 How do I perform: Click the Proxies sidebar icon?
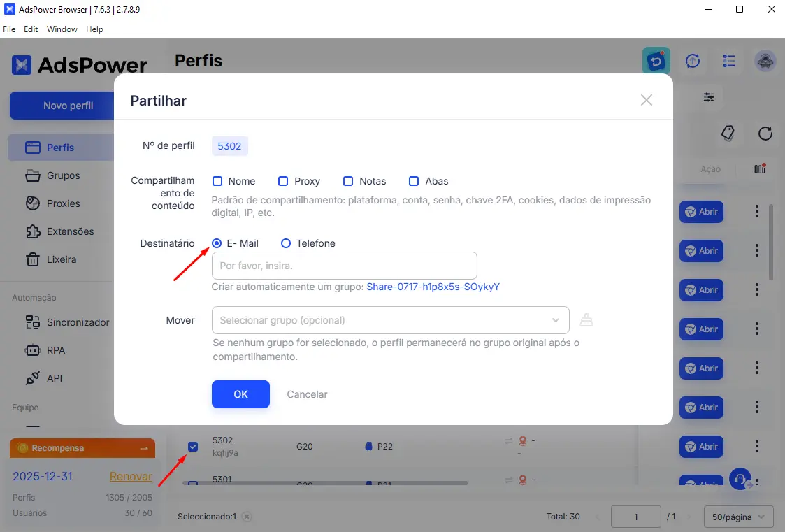point(33,203)
